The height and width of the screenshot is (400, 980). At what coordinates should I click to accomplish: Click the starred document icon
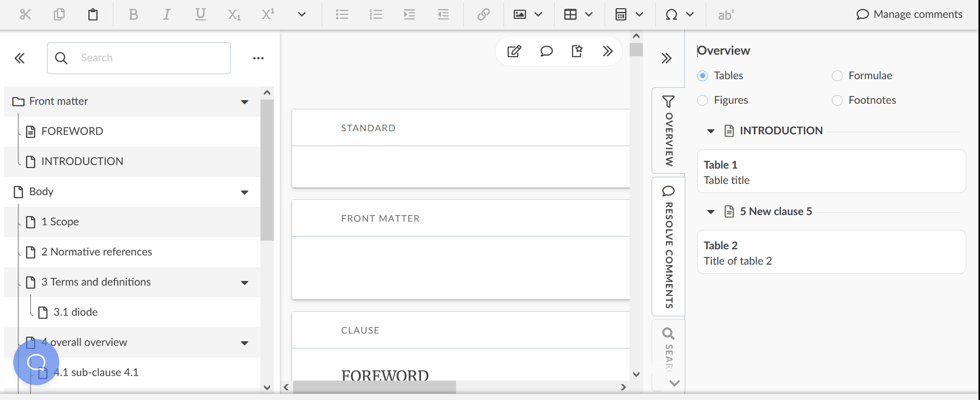click(x=577, y=51)
